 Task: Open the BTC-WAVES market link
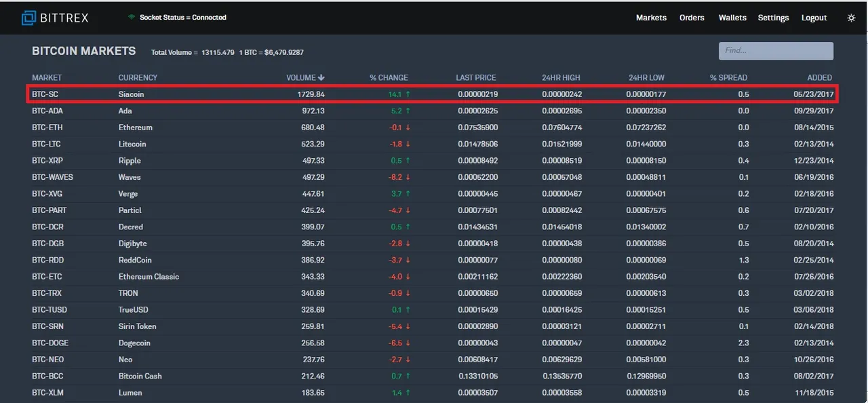[52, 177]
